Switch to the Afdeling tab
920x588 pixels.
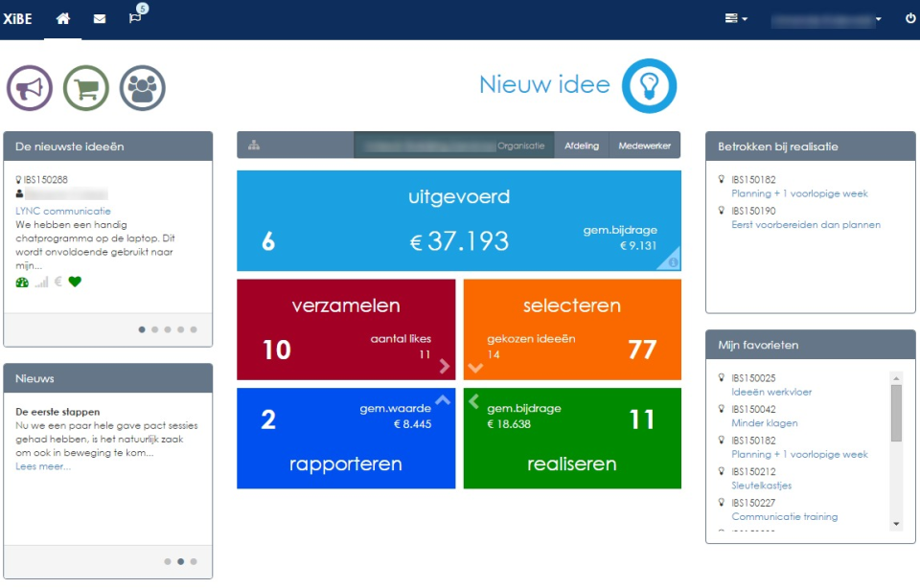coord(583,145)
